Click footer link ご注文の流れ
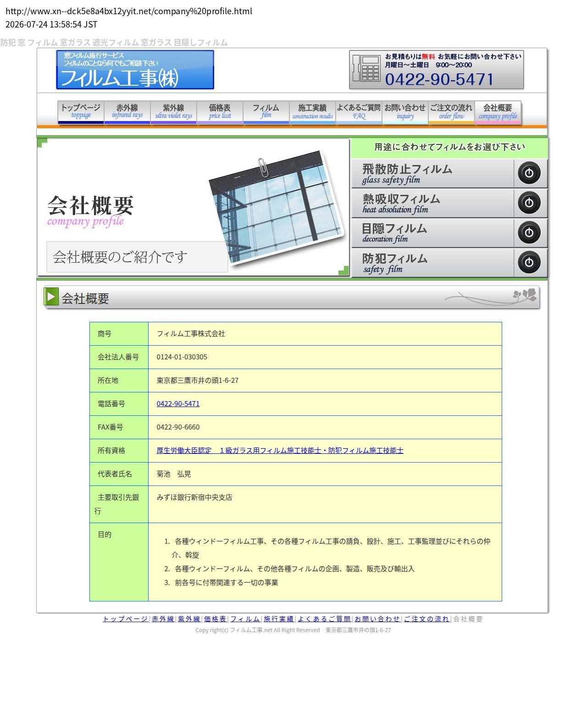Viewport: 587px width, 728px height. 426,619
